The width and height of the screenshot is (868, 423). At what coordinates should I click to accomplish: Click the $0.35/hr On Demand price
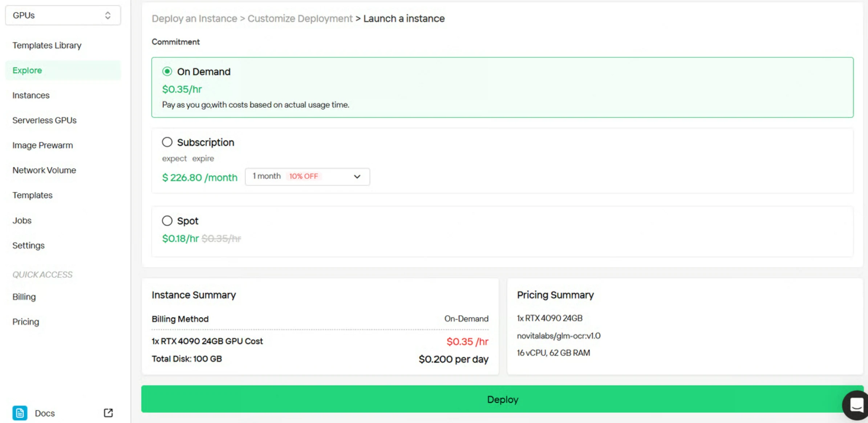pos(182,89)
